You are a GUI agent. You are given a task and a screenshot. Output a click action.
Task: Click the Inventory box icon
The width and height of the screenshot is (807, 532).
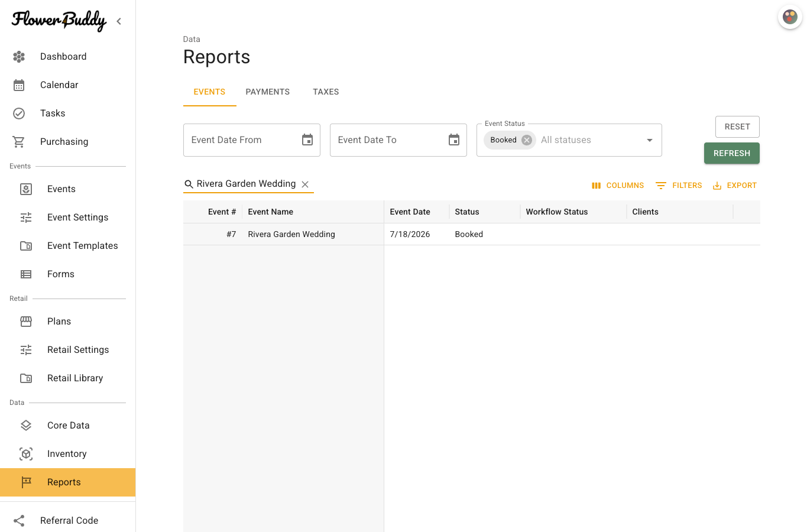coord(26,454)
